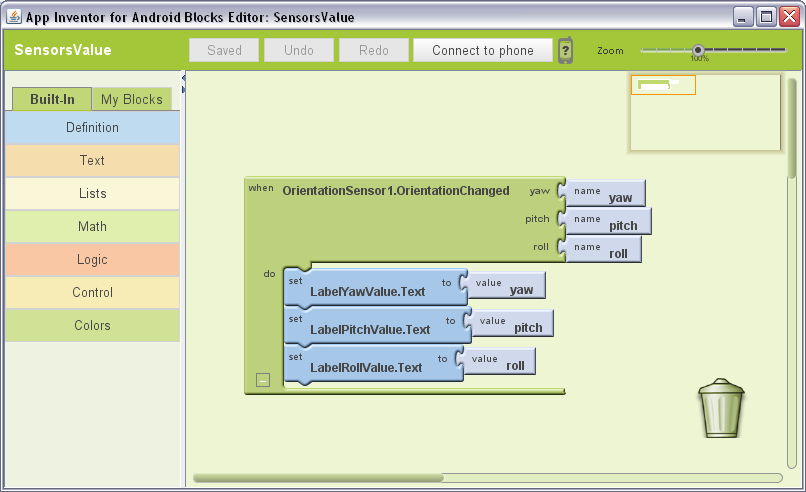Select the name roll argument block
Screen dimensions: 806x492
603,249
